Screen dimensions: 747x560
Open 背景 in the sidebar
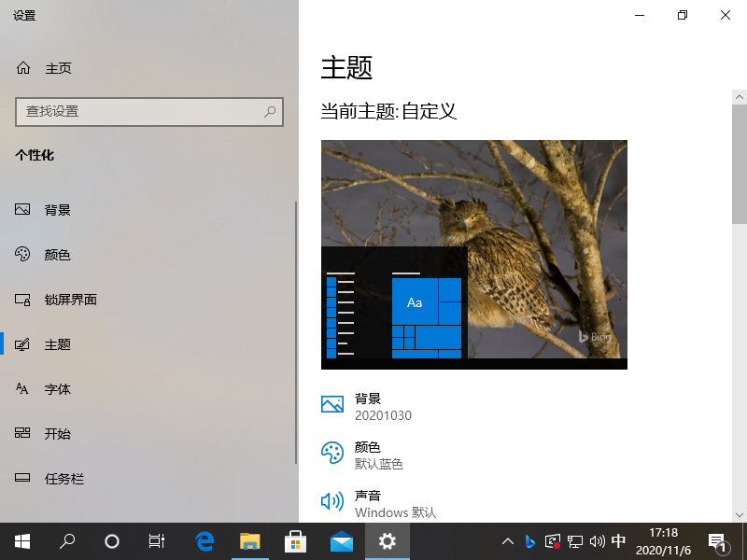pyautogui.click(x=148, y=209)
